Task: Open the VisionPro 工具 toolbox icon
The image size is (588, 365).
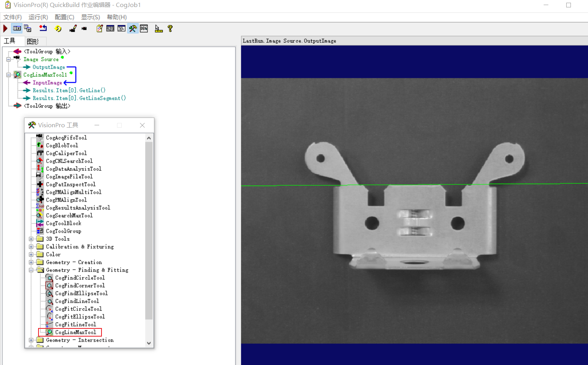Action: tap(132, 28)
